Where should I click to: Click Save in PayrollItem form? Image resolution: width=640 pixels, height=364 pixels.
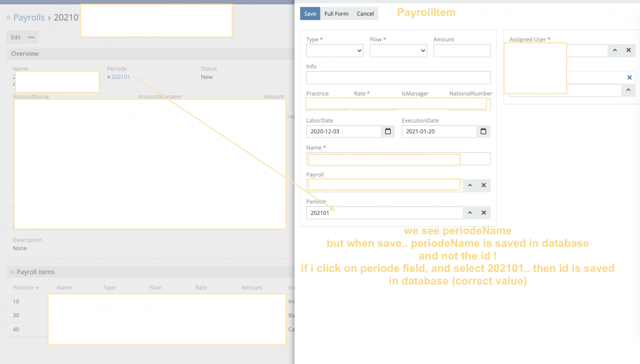310,14
